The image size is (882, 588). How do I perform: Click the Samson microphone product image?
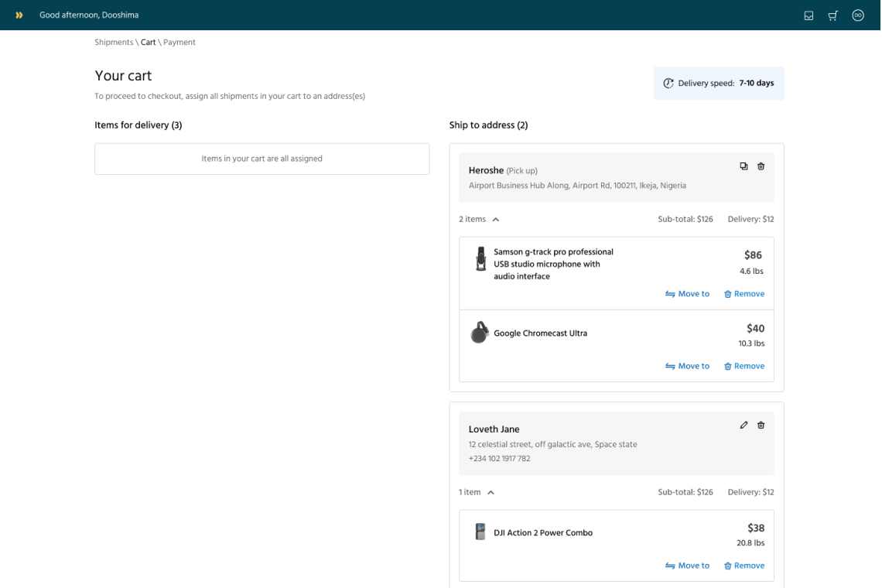tap(481, 259)
